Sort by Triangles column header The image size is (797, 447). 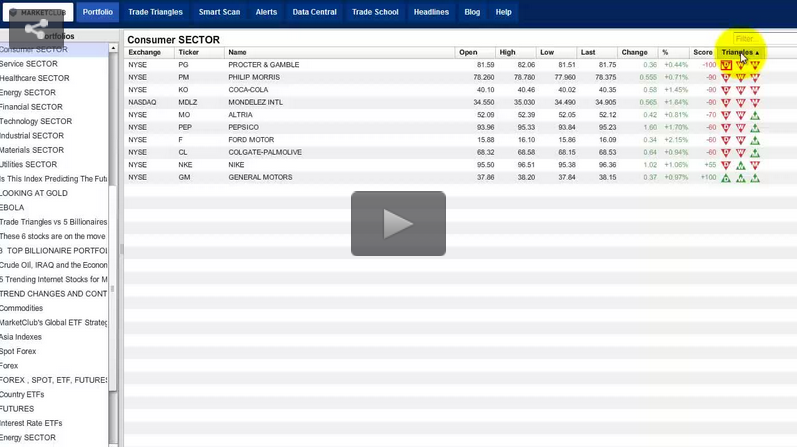pyautogui.click(x=740, y=52)
